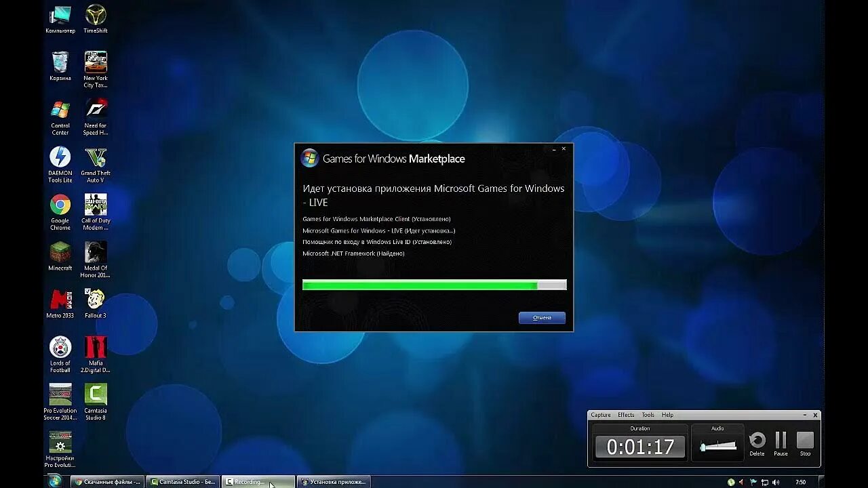This screenshot has width=868, height=488.
Task: Stop the Camtasia recording
Action: (805, 443)
